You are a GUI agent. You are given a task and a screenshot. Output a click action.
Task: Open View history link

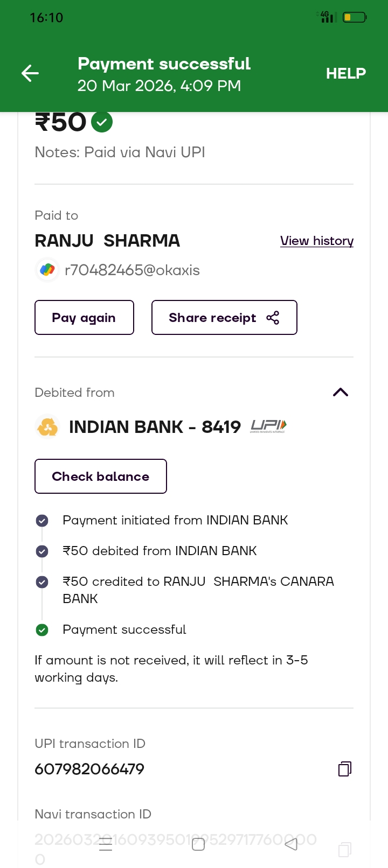tap(317, 241)
